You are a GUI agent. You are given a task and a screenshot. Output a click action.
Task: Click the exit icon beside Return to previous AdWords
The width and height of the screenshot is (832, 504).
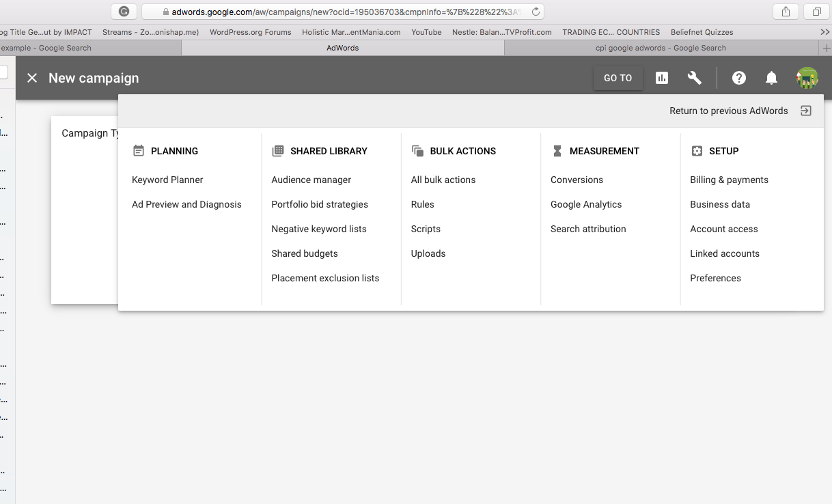click(x=806, y=111)
